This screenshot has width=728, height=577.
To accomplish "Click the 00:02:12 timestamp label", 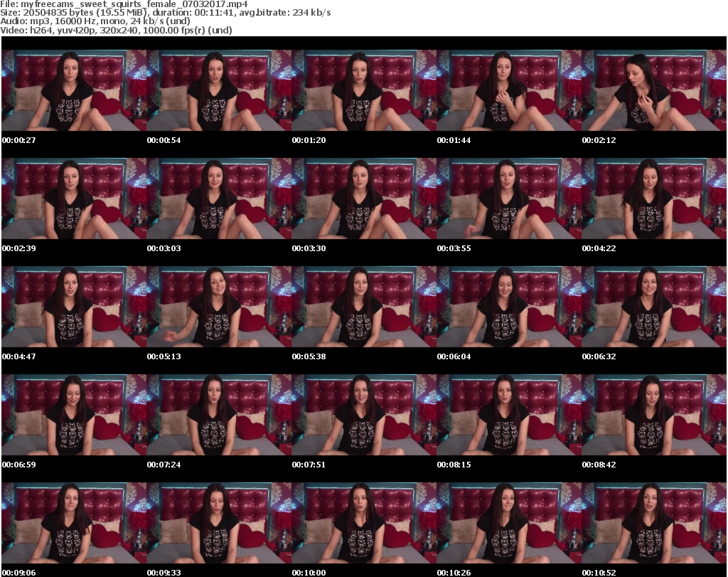I will pyautogui.click(x=599, y=140).
